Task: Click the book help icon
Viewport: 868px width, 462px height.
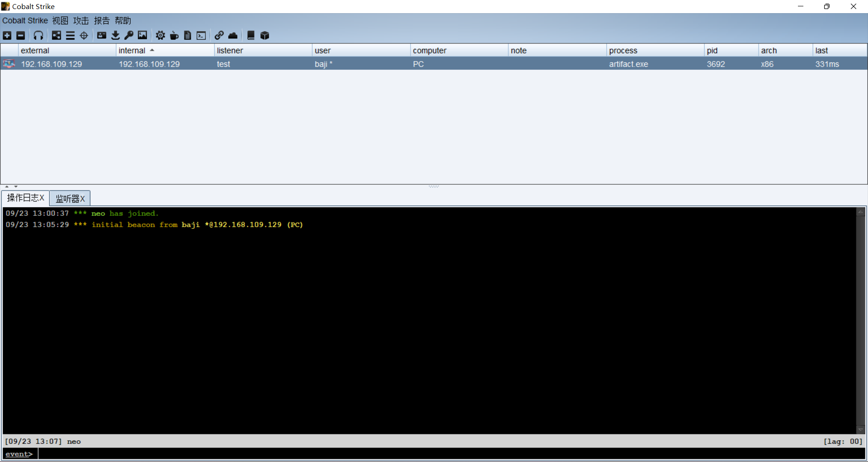Action: (x=251, y=35)
